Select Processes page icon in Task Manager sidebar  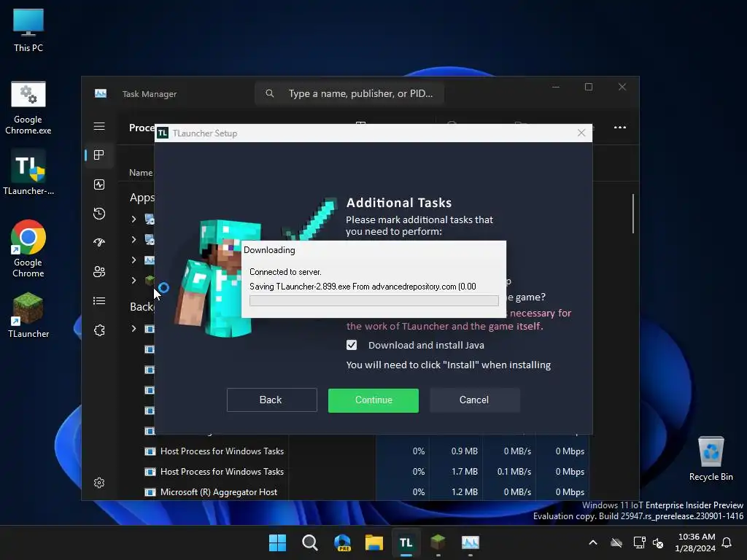pos(99,155)
